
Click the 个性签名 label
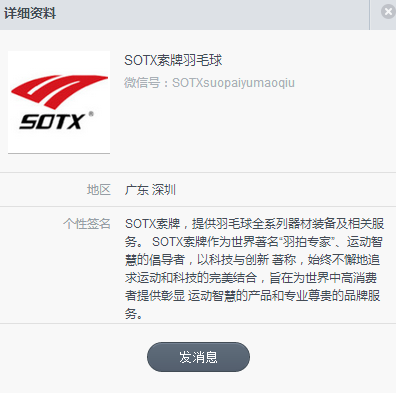(87, 223)
